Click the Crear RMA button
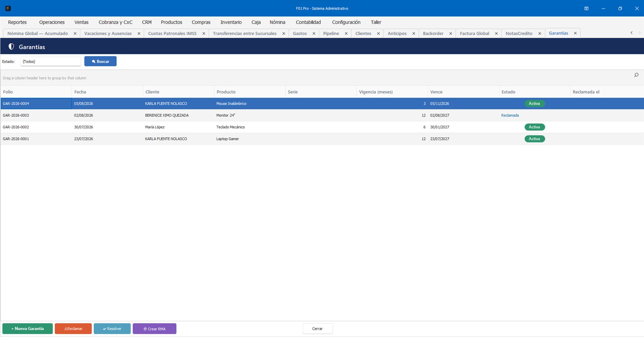Image resolution: width=644 pixels, height=337 pixels. (155, 329)
